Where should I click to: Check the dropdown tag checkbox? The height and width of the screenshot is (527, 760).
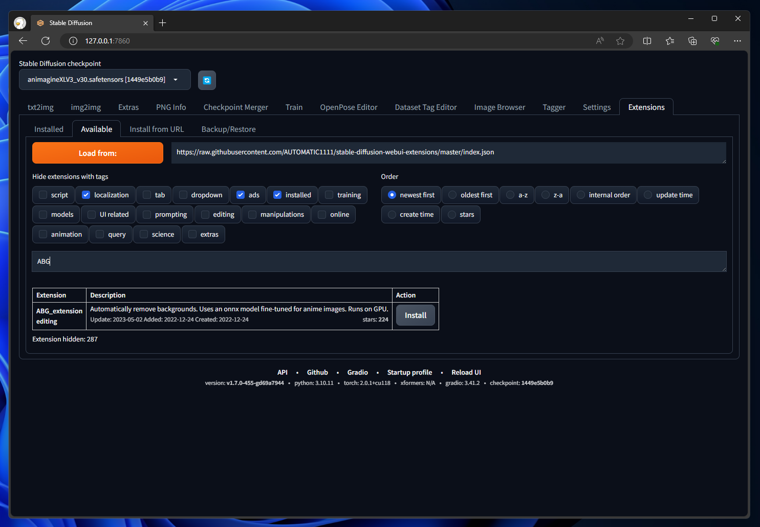point(183,195)
